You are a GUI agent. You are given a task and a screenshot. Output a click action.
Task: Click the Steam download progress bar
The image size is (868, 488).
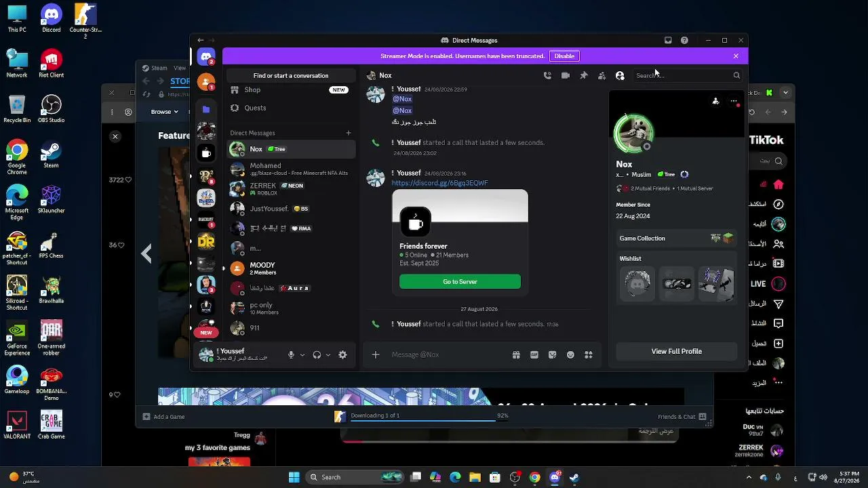coord(429,420)
